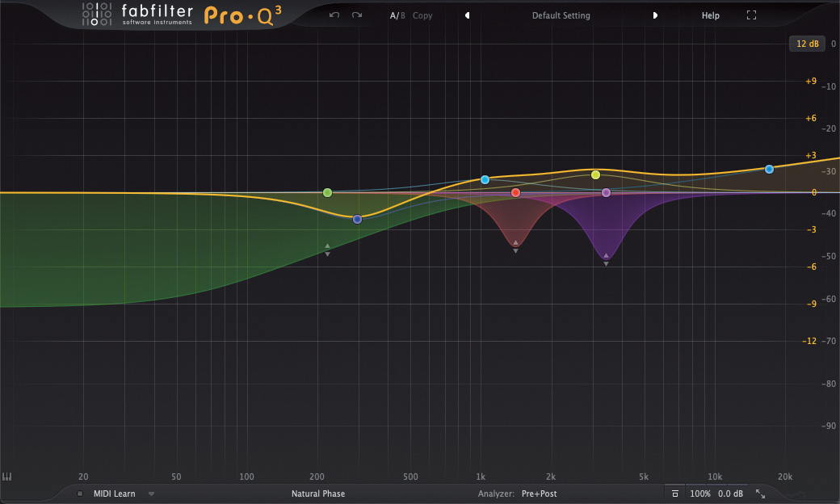840x504 pixels.
Task: Open the MIDI Learn dropdown arrow
Action: 152,493
